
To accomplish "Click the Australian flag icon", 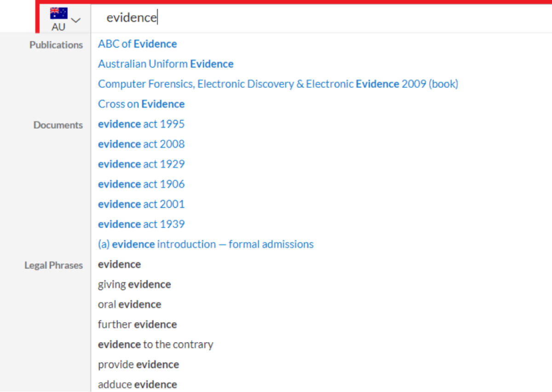I will click(x=58, y=13).
